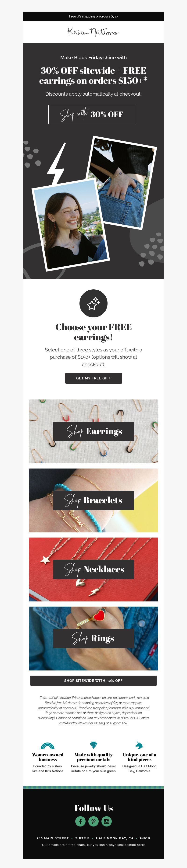Click the Facebook icon under Follow Us

click(80, 821)
